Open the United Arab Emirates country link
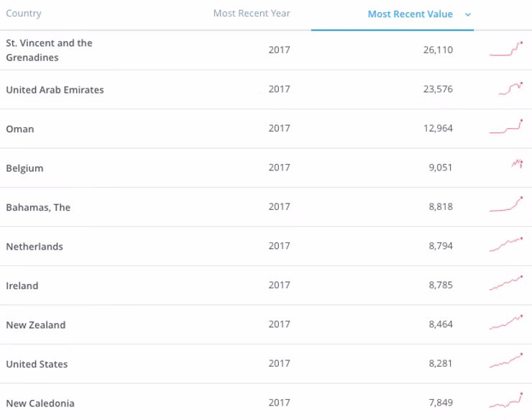Viewport: 532px width, 420px height. (55, 90)
